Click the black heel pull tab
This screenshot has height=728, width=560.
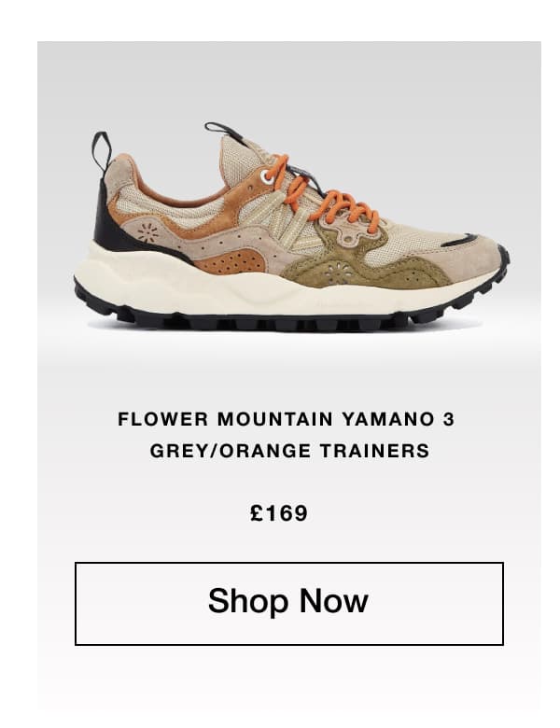[101, 151]
